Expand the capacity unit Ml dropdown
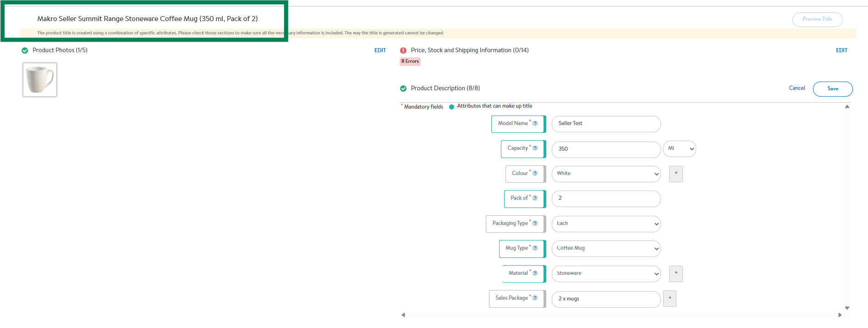Viewport: 868px width, 328px height. (679, 149)
